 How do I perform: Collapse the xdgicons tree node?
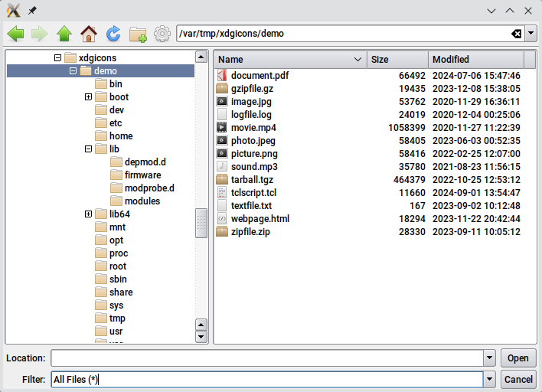point(57,57)
